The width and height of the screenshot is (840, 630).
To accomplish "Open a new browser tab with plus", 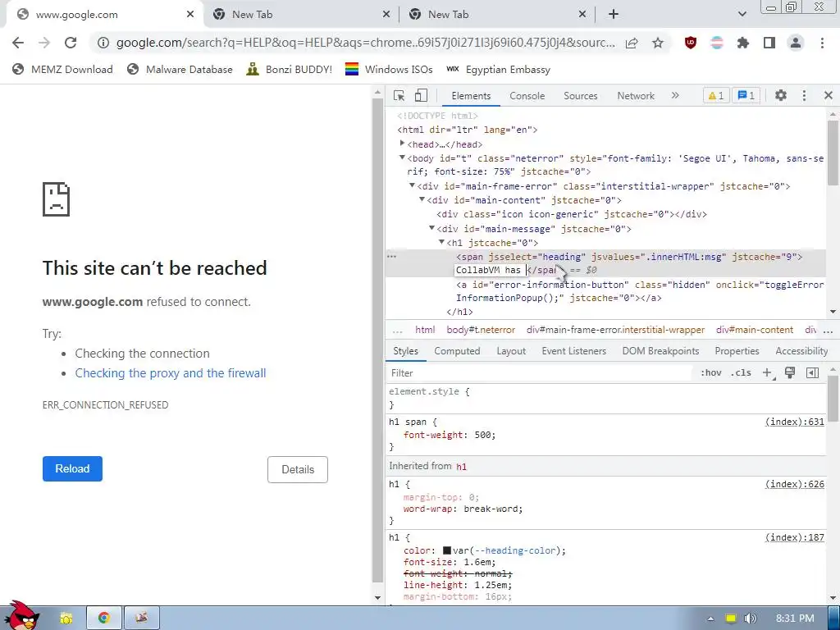I will click(x=614, y=15).
